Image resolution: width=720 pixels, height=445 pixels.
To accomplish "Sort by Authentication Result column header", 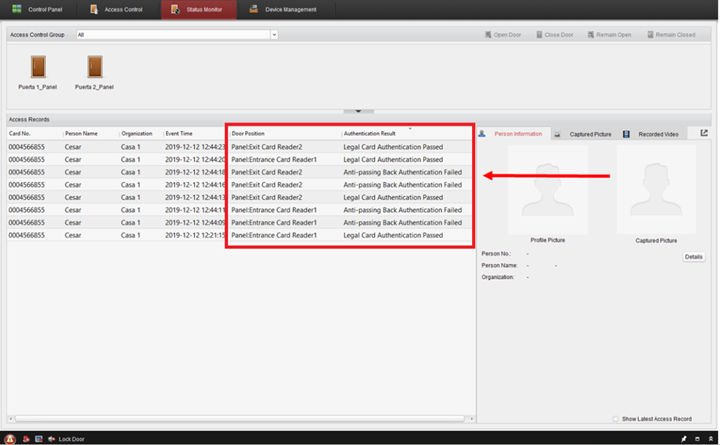I will [x=370, y=134].
